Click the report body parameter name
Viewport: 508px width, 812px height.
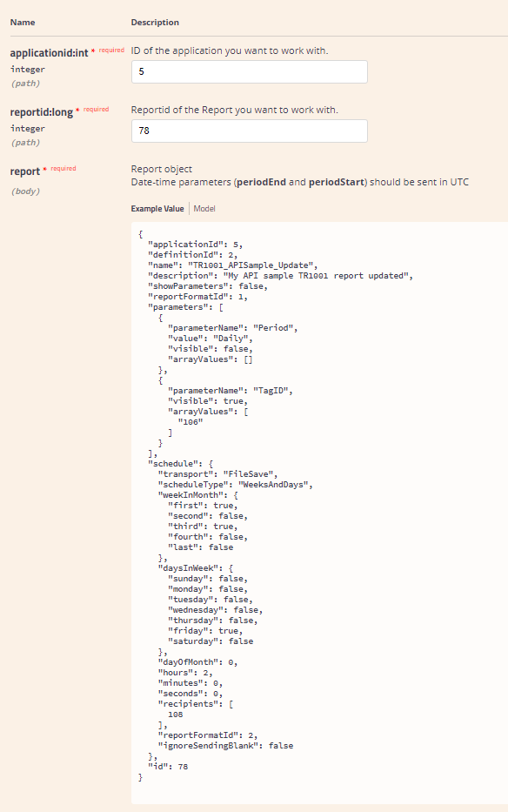(x=25, y=171)
